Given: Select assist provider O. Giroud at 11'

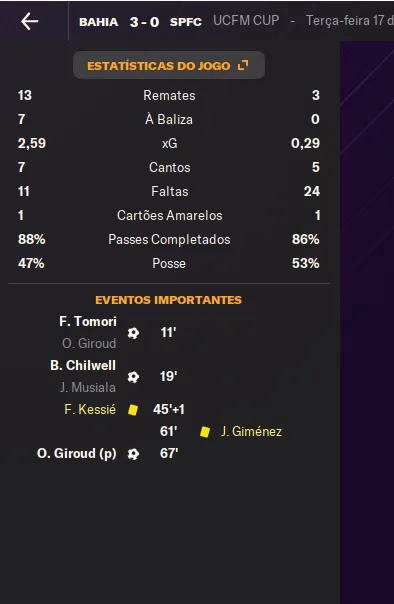Looking at the screenshot, I should 89,343.
